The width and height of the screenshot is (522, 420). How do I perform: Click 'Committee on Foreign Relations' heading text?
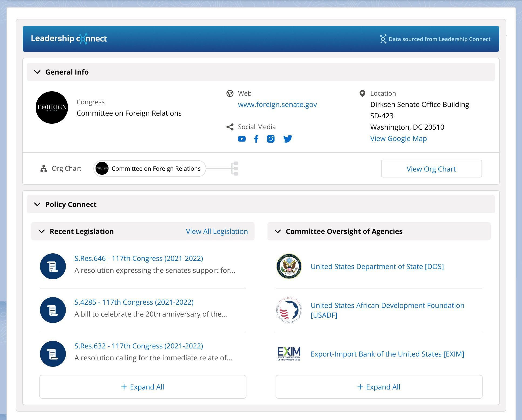click(129, 113)
